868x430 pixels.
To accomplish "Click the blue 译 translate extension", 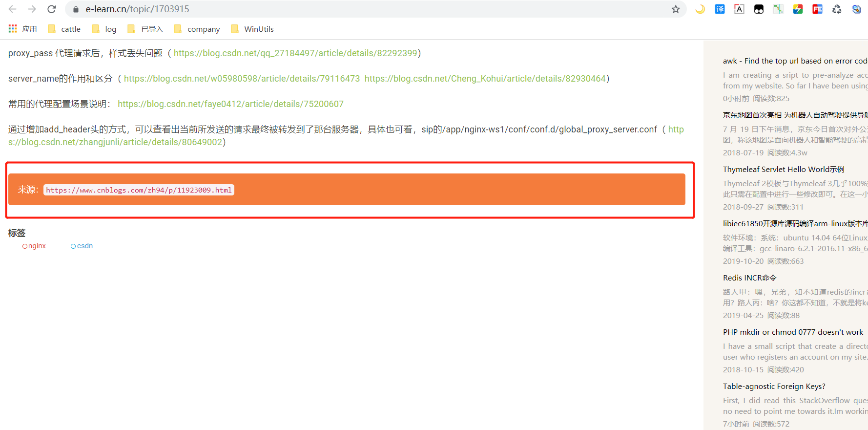I will click(720, 9).
